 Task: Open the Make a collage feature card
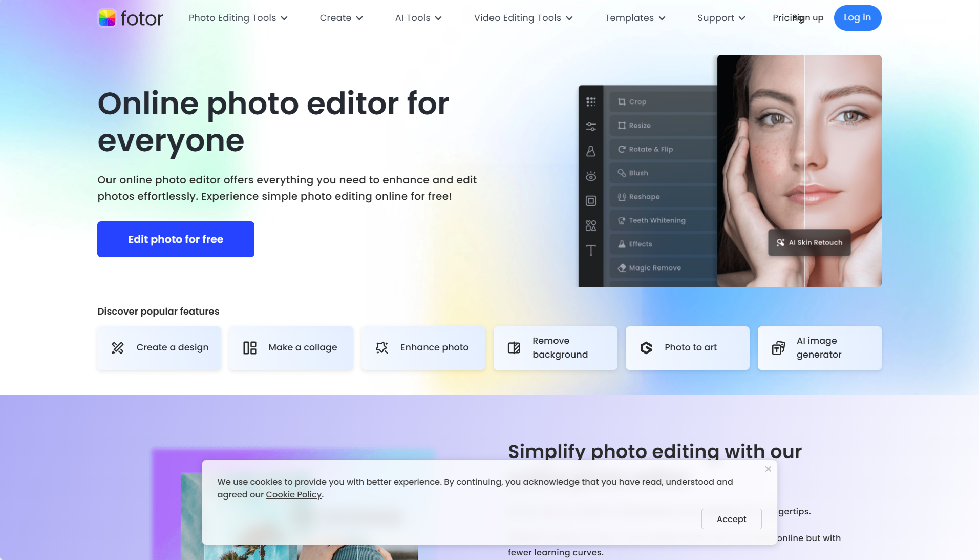coord(291,348)
